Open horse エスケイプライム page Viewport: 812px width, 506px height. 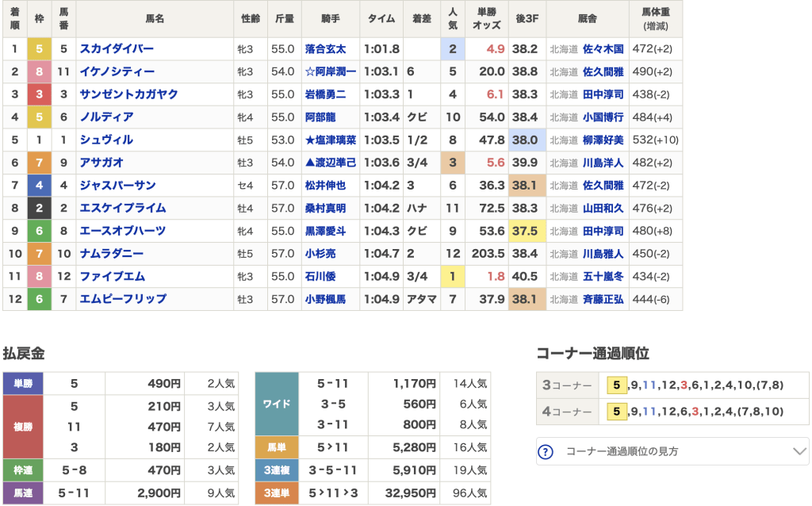(x=123, y=209)
